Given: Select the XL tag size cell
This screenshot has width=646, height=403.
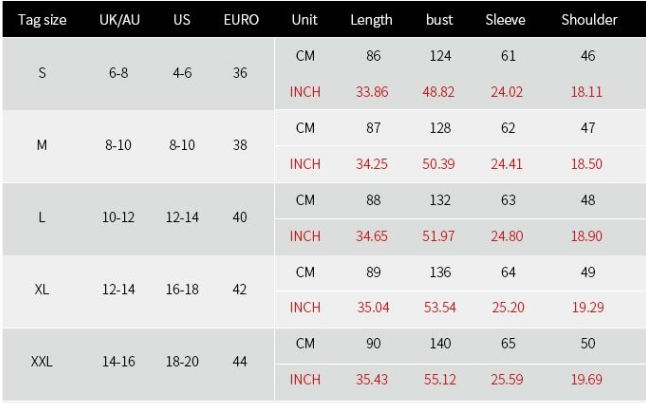Looking at the screenshot, I should coord(42,289).
